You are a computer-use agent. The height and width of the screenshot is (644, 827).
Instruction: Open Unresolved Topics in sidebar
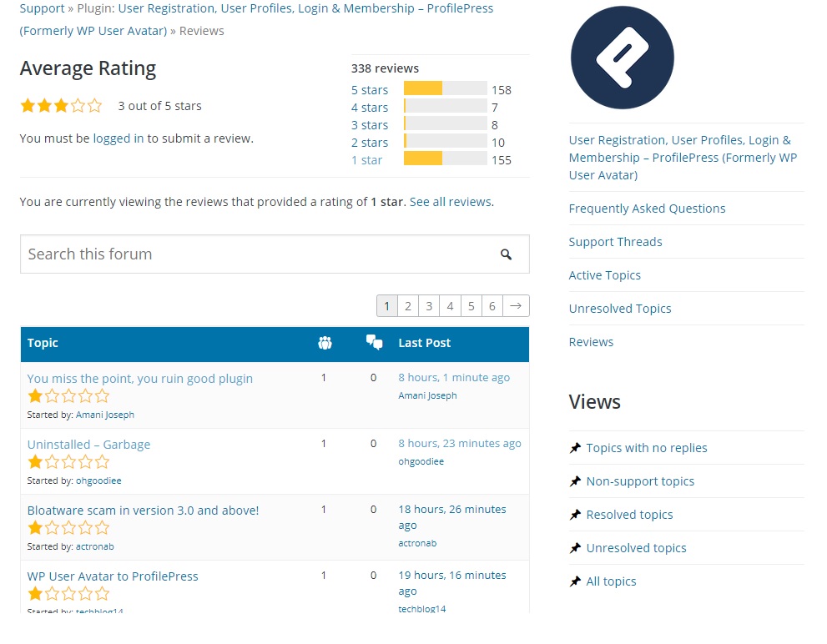click(620, 309)
